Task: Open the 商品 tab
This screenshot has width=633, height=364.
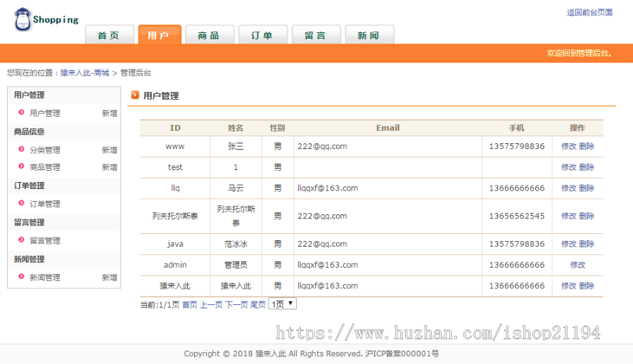Action: pyautogui.click(x=210, y=34)
